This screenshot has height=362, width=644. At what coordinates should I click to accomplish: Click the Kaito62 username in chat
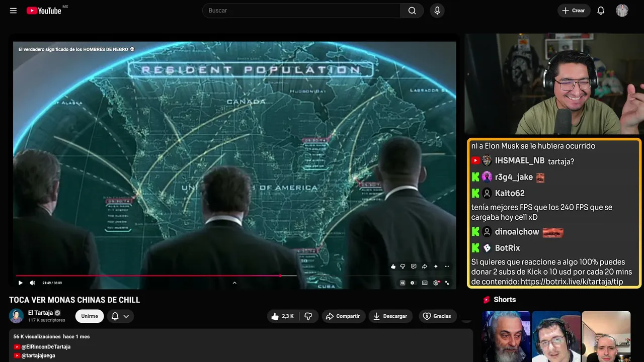coord(510,193)
